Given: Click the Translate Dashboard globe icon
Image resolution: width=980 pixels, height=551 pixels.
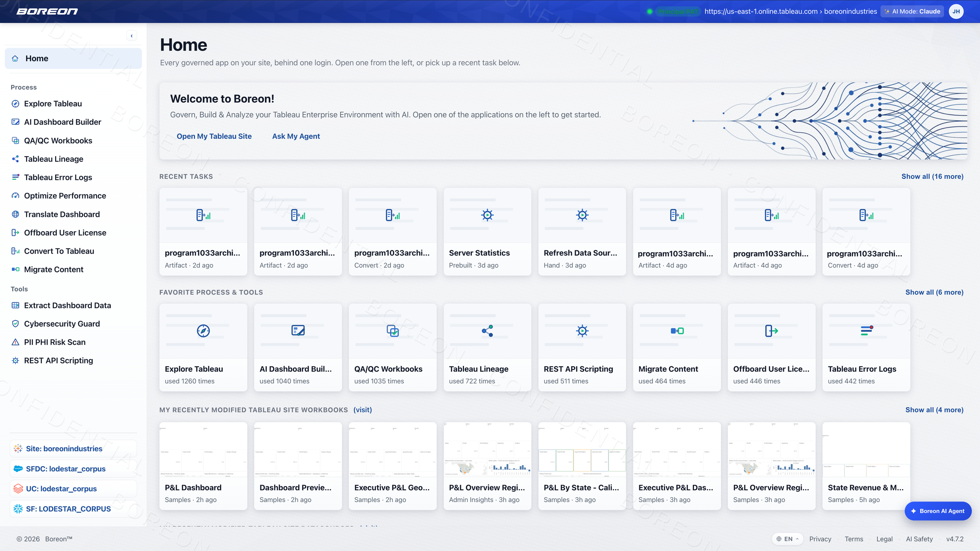Looking at the screenshot, I should click(x=15, y=214).
